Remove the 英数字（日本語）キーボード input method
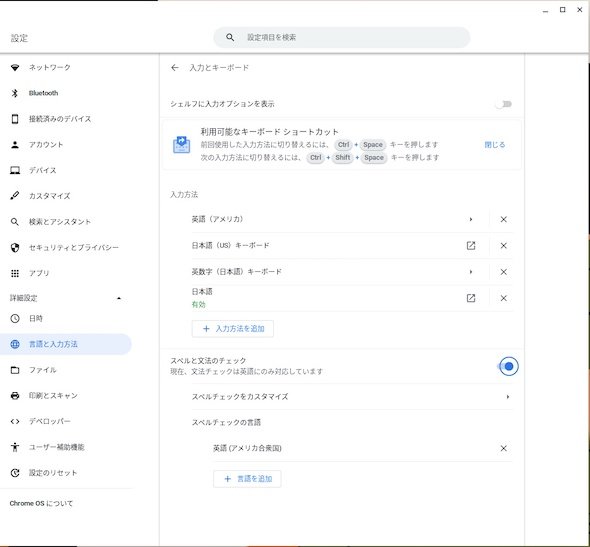 503,272
